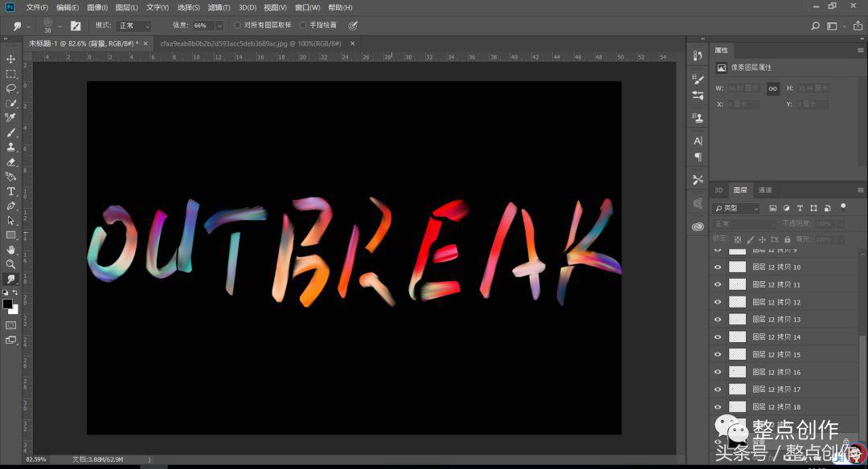The image size is (868, 469).
Task: Click the foreground color swatch
Action: [x=7, y=304]
